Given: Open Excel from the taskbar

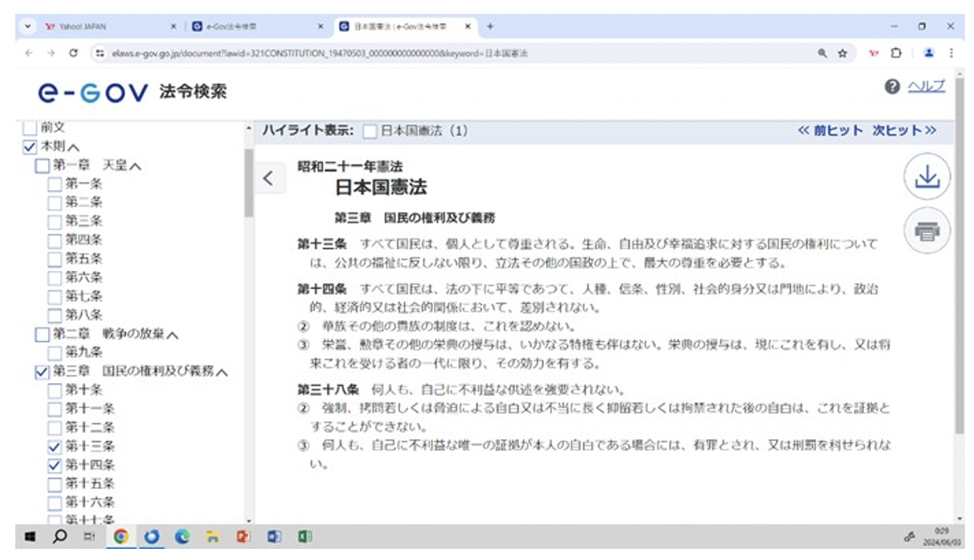Looking at the screenshot, I should tap(304, 537).
